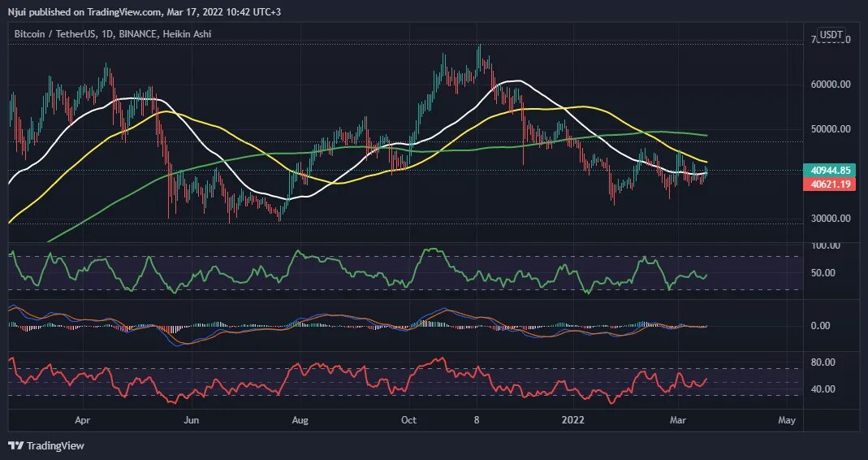Click the 80.00 RSI scale label
The image size is (868, 460).
tap(823, 362)
